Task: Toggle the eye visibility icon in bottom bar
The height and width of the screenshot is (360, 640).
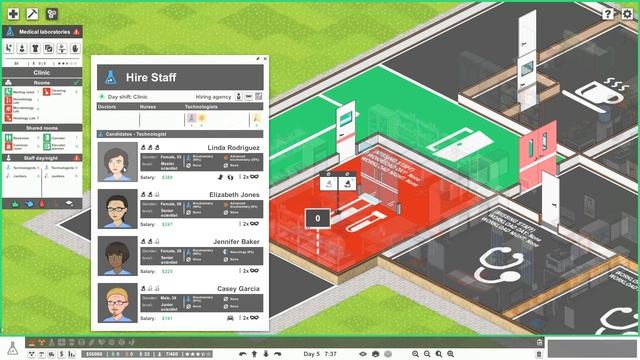Action: point(363,354)
